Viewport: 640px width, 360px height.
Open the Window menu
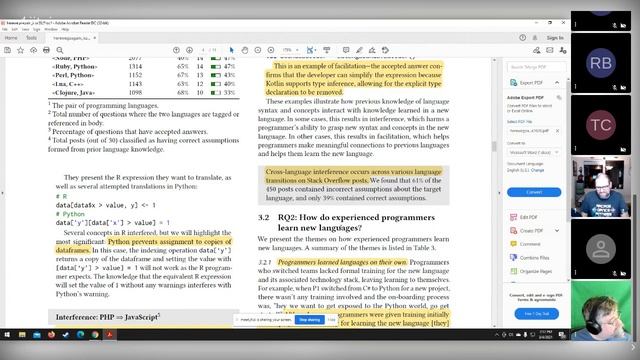[x=51, y=29]
